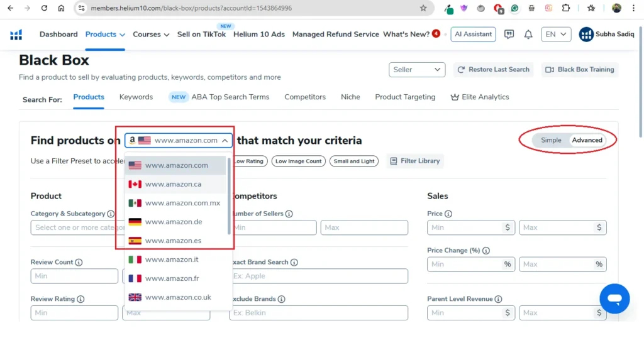The height and width of the screenshot is (343, 644).
Task: Click the marketplace list scrollbar
Action: tap(229, 197)
